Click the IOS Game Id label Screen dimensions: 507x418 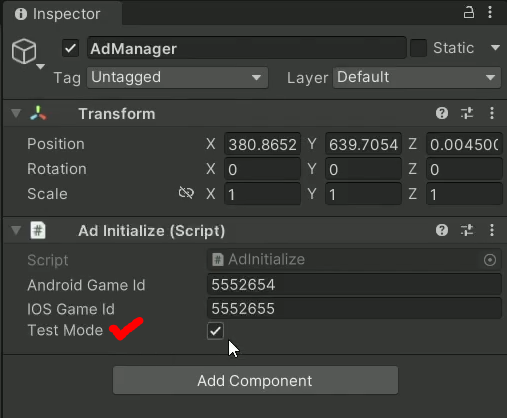pos(71,309)
